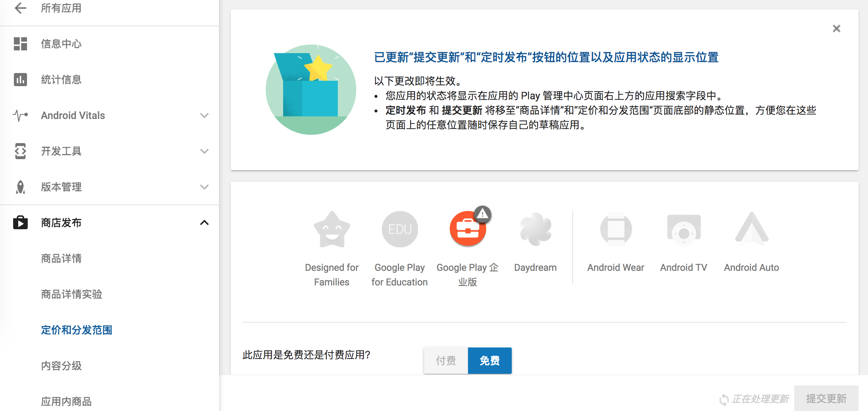Click the 商店发布 play bag icon
Screen dimensions: 868x411
tap(20, 222)
